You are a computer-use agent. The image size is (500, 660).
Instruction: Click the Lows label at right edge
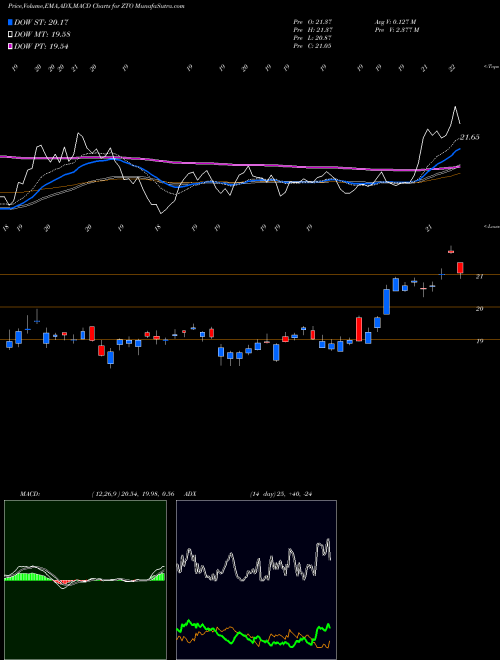(x=492, y=226)
